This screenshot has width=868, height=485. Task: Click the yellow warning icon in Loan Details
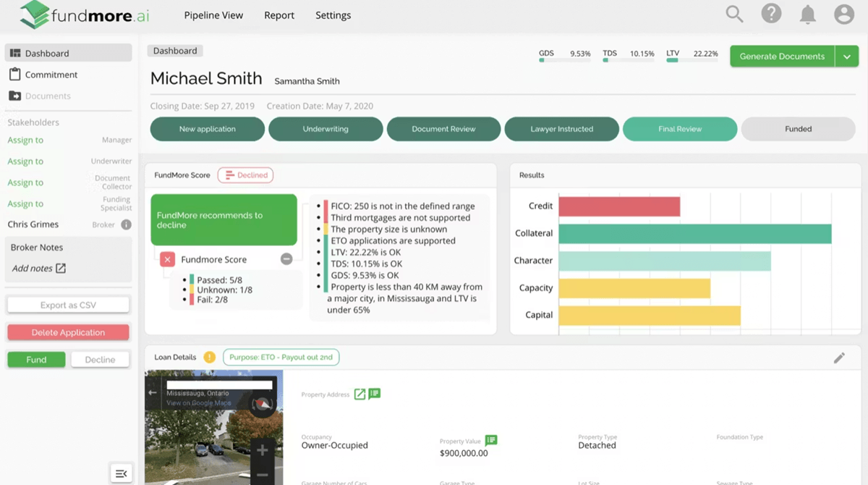click(210, 357)
